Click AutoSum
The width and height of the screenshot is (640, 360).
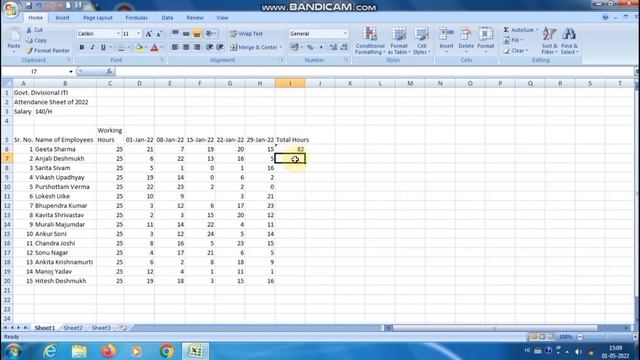[520, 30]
